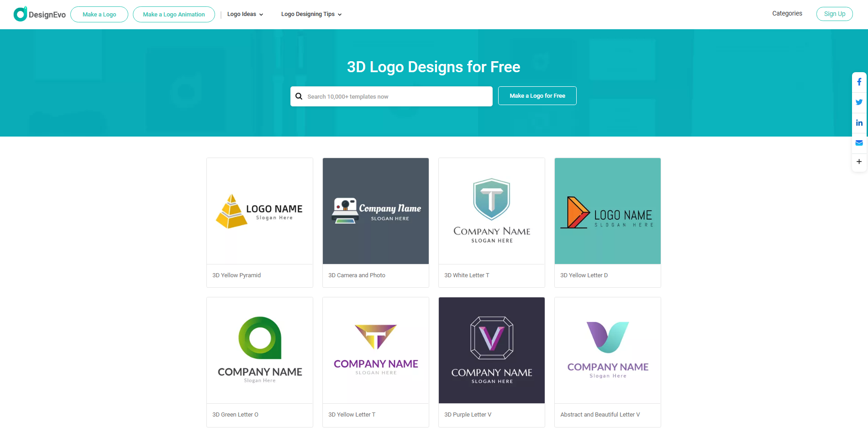Open the 3D Camera and Photo thumbnail
Viewport: 868px width, 433px height.
(376, 211)
